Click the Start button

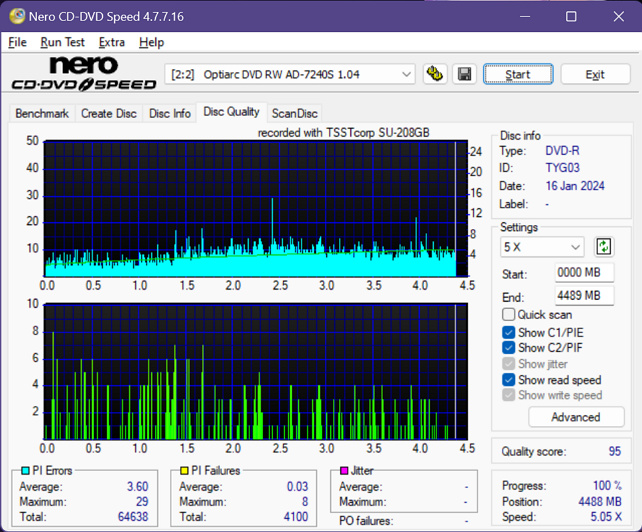coord(518,75)
